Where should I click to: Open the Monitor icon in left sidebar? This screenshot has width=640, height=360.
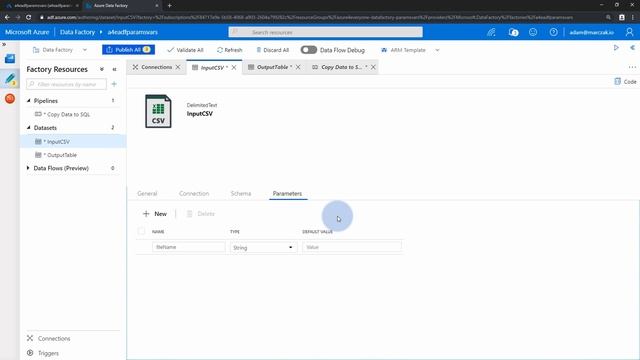[x=10, y=98]
